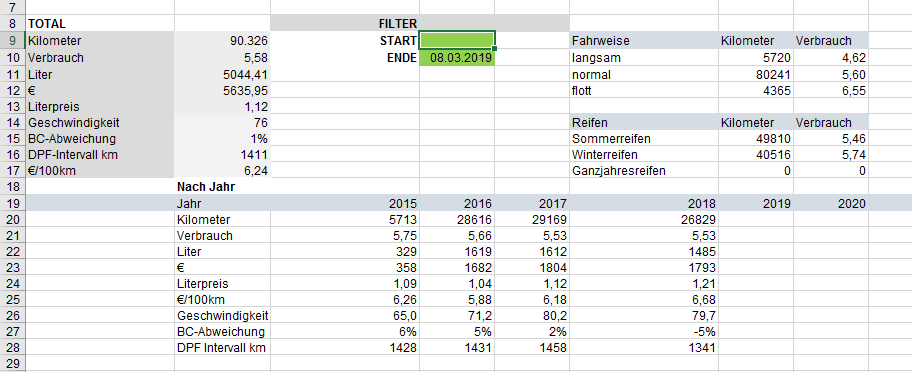The height and width of the screenshot is (372, 912).
Task: Select row header 19
Action: tap(13, 203)
